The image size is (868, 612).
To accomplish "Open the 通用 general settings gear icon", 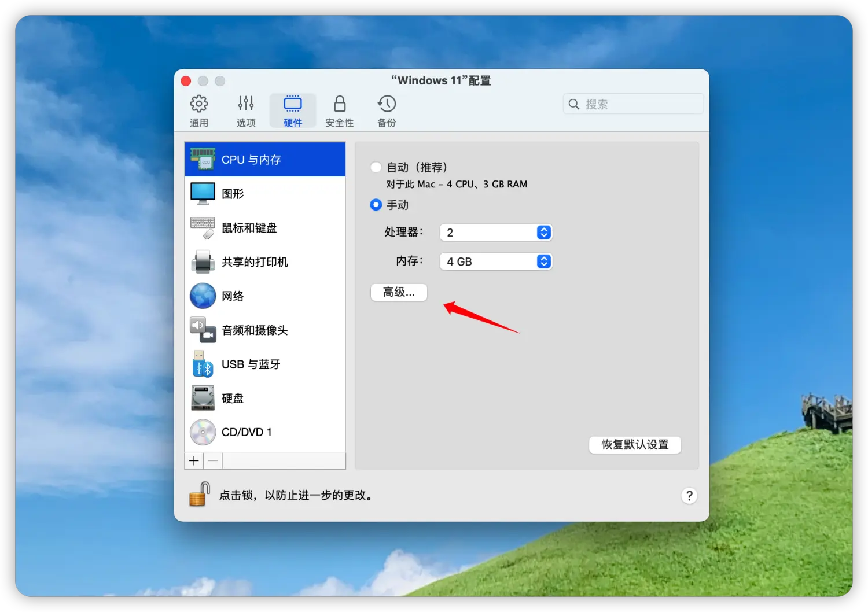I will 199,104.
